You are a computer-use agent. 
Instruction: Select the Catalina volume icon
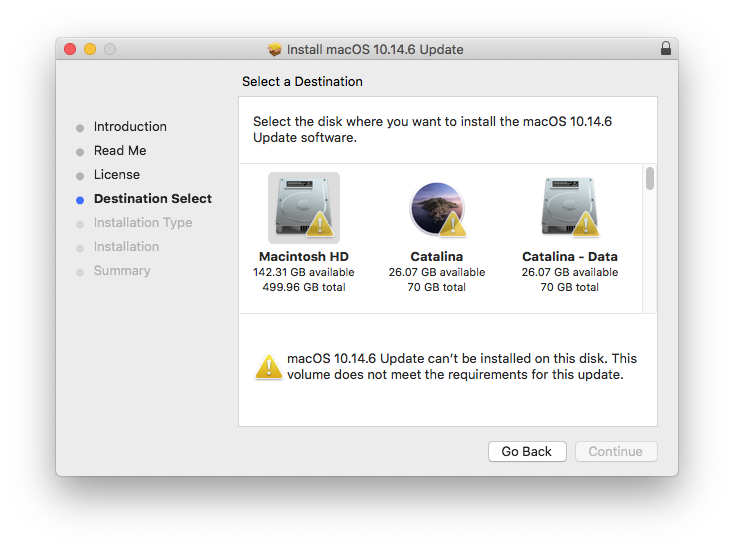click(437, 208)
